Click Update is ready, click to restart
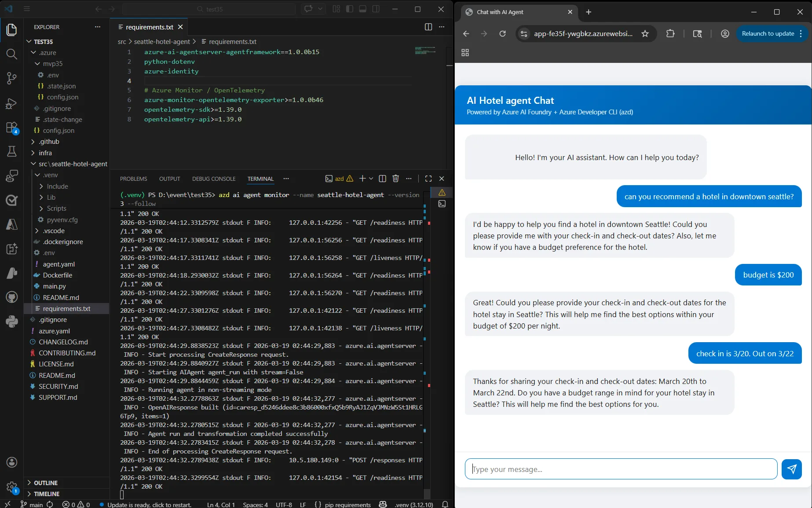The image size is (812, 508). coord(147,504)
